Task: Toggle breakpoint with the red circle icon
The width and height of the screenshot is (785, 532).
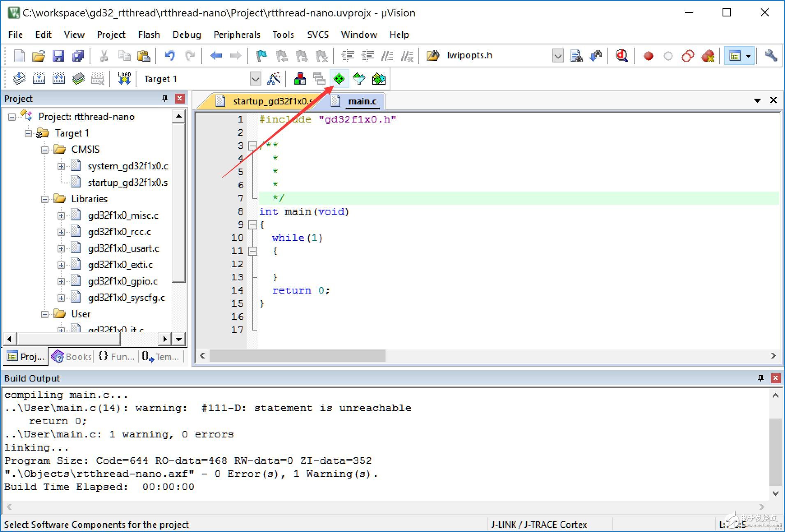Action: [648, 56]
